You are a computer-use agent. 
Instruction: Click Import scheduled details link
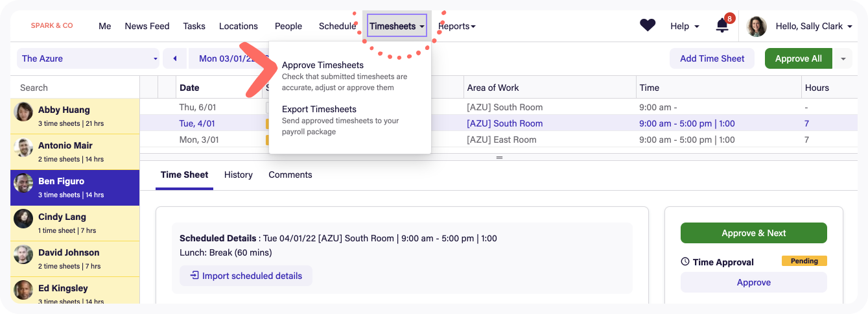[x=246, y=276]
